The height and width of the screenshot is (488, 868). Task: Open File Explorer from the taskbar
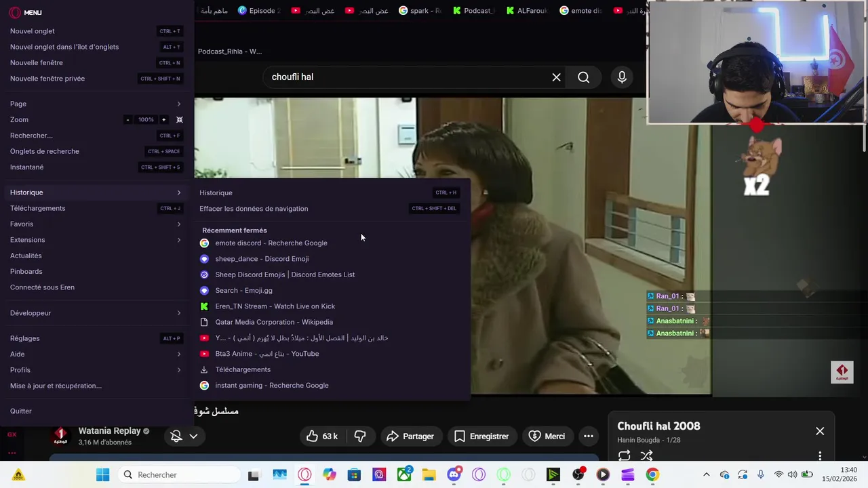pyautogui.click(x=429, y=475)
